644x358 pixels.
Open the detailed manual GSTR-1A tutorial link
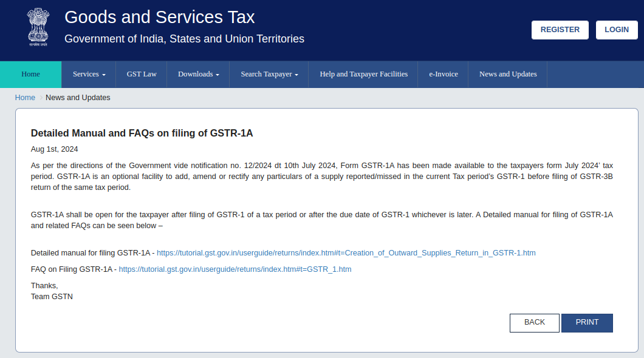tap(346, 253)
